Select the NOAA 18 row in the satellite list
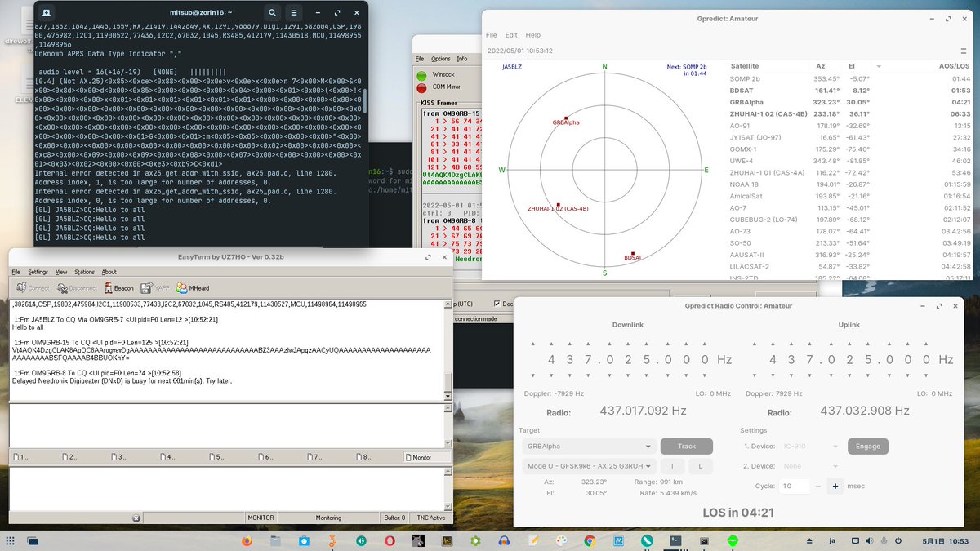Viewport: 980px width, 551px height. tap(850, 184)
